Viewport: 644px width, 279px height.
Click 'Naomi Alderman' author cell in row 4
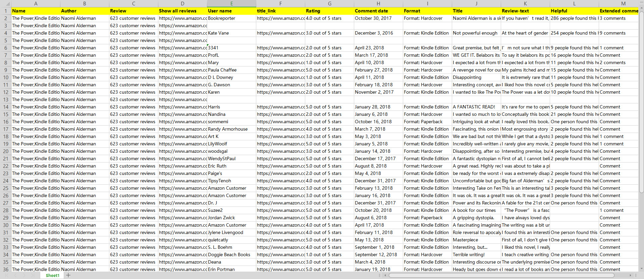tap(85, 33)
